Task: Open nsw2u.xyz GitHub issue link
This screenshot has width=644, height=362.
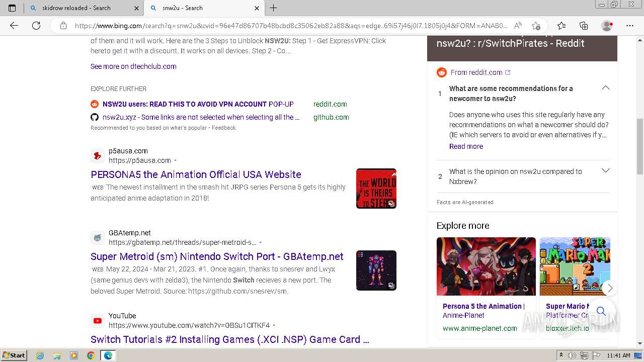Action: (201, 117)
